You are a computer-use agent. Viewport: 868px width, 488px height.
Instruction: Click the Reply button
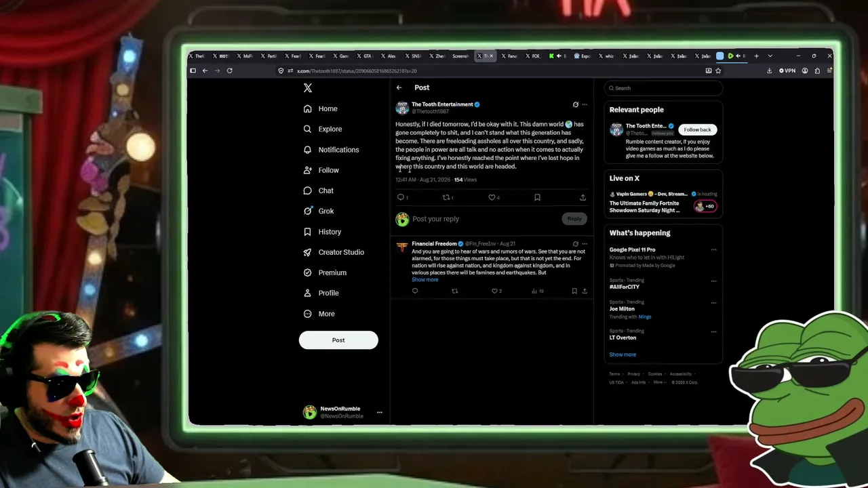(574, 219)
